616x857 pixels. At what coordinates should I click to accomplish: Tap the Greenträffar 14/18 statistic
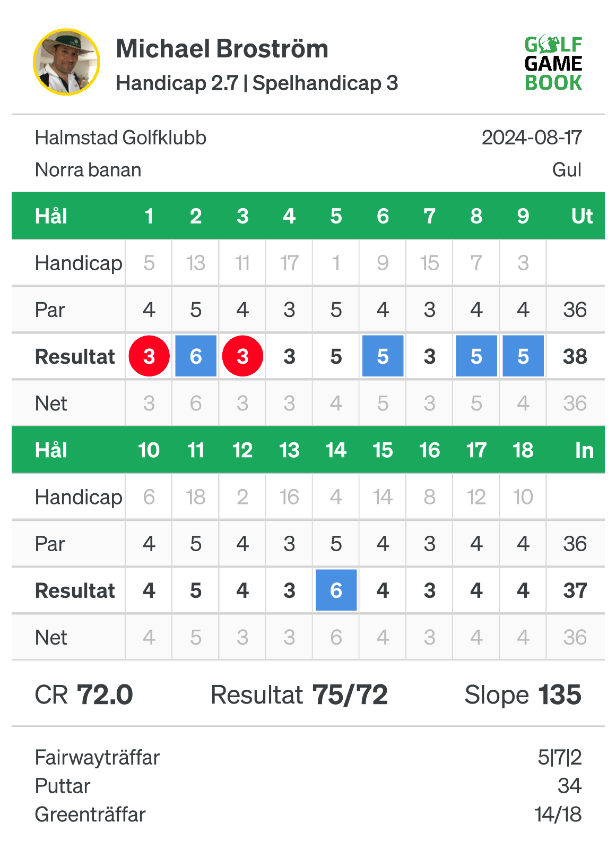coord(308,815)
